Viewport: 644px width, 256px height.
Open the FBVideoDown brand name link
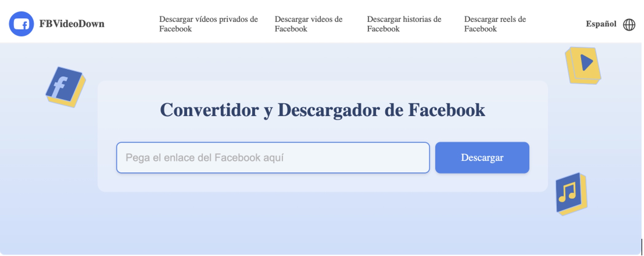point(72,24)
